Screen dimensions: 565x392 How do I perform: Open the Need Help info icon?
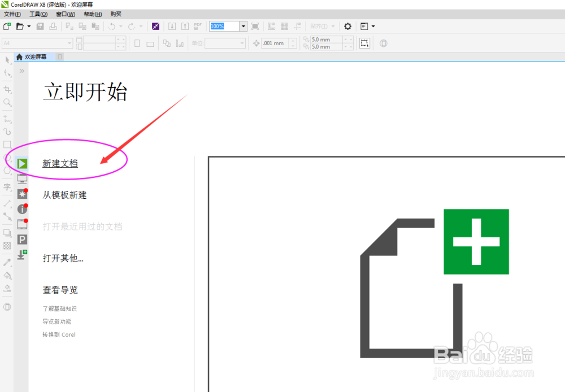click(x=23, y=208)
